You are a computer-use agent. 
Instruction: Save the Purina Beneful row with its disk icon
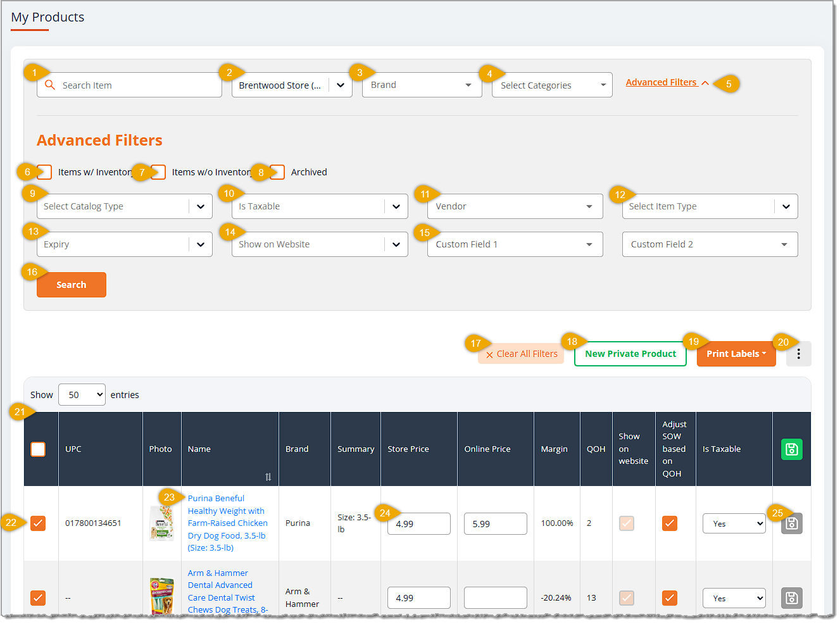click(791, 523)
